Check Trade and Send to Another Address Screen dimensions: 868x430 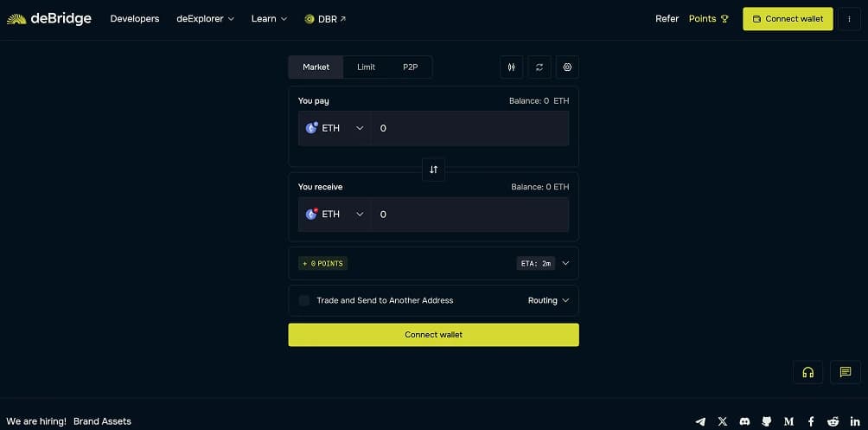304,300
